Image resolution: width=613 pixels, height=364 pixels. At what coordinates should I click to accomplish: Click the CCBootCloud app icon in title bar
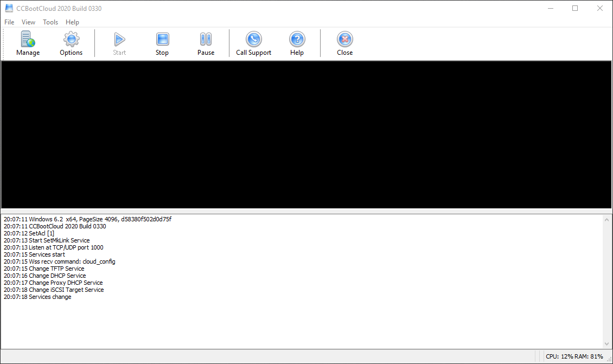tap(9, 8)
